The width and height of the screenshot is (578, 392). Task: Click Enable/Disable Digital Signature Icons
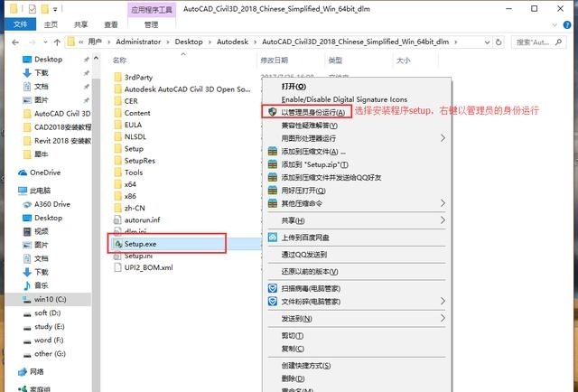tap(344, 99)
